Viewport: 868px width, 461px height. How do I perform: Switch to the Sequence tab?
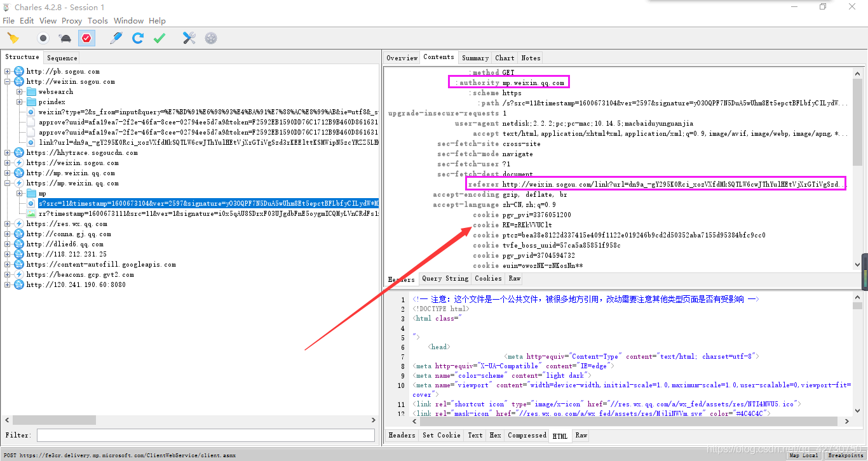tap(62, 58)
